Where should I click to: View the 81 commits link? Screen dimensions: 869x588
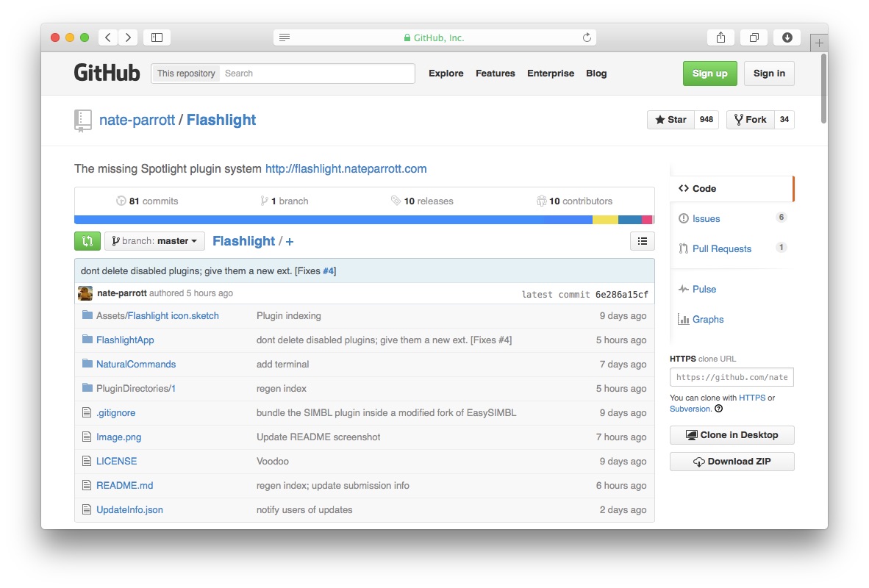(x=148, y=201)
